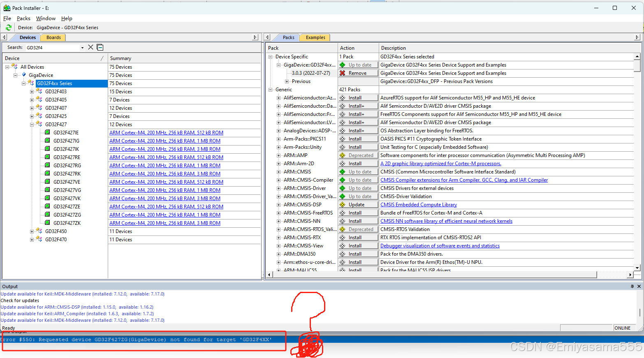Screen dimensions: 644x358
Task: Sort by the Action column header
Action: 358,48
